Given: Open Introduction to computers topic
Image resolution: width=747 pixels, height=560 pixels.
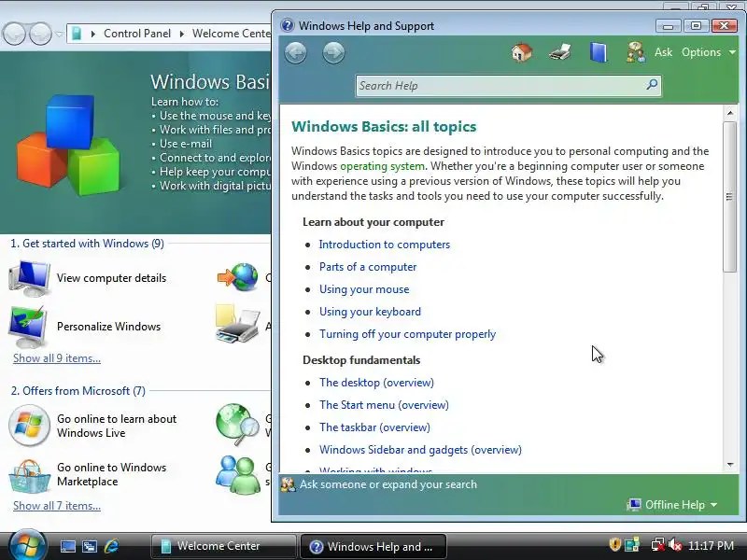Looking at the screenshot, I should [384, 245].
